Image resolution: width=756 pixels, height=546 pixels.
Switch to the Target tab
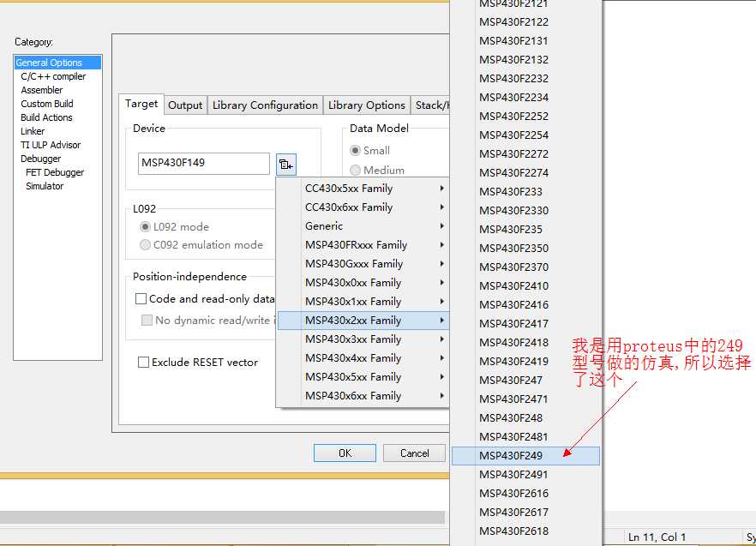tap(141, 104)
